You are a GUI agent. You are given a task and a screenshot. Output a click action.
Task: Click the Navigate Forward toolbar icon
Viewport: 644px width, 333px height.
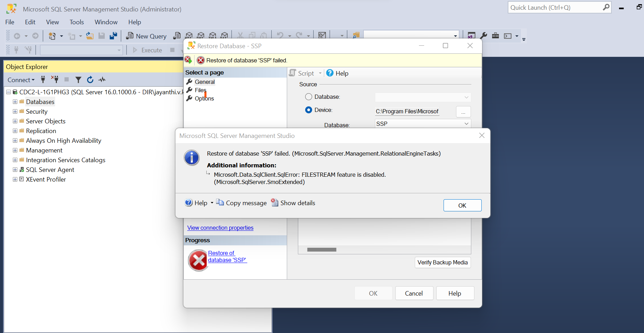click(x=35, y=36)
